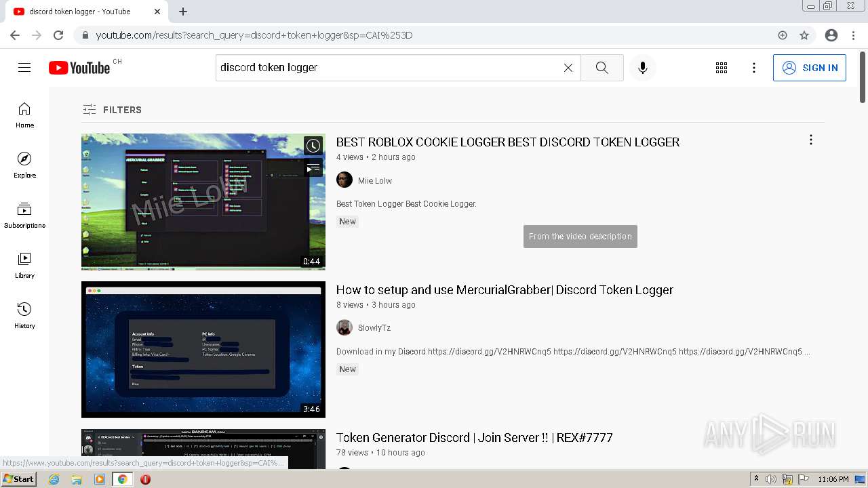Viewport: 868px width, 488px height.
Task: Play the 3:46 MercurialGrabber setup thumbnail
Action: (203, 350)
